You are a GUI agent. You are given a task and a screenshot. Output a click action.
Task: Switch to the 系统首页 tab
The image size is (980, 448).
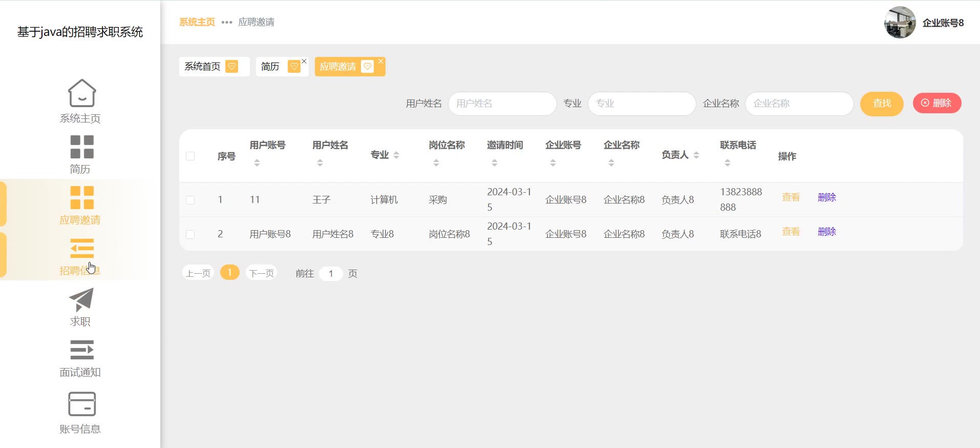click(203, 67)
